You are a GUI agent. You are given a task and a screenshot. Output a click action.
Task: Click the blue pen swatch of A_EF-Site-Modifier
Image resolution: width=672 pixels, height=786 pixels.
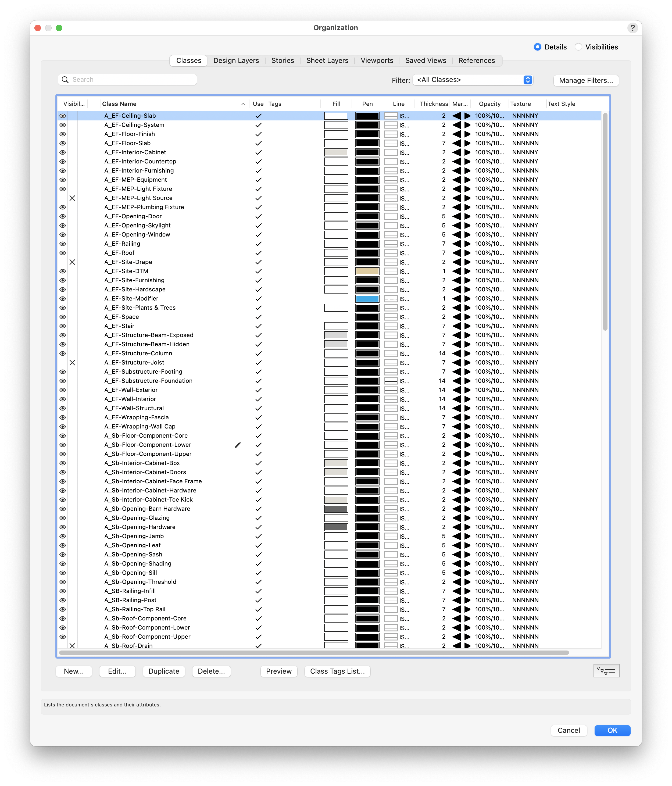pyautogui.click(x=367, y=299)
